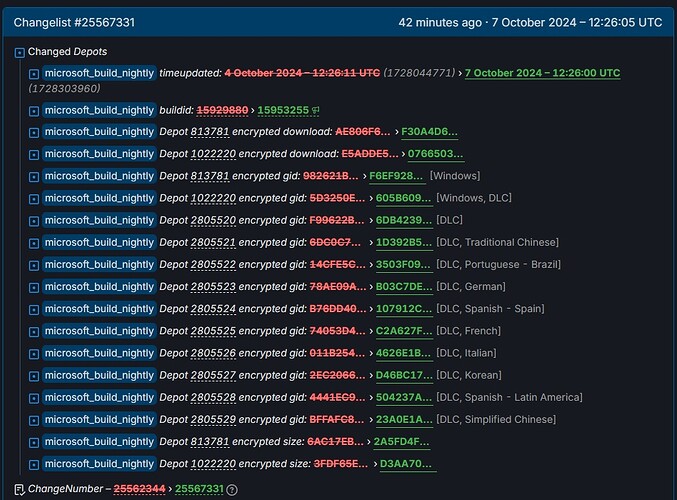Click the icon on the Depot 2805523 row

(34, 287)
